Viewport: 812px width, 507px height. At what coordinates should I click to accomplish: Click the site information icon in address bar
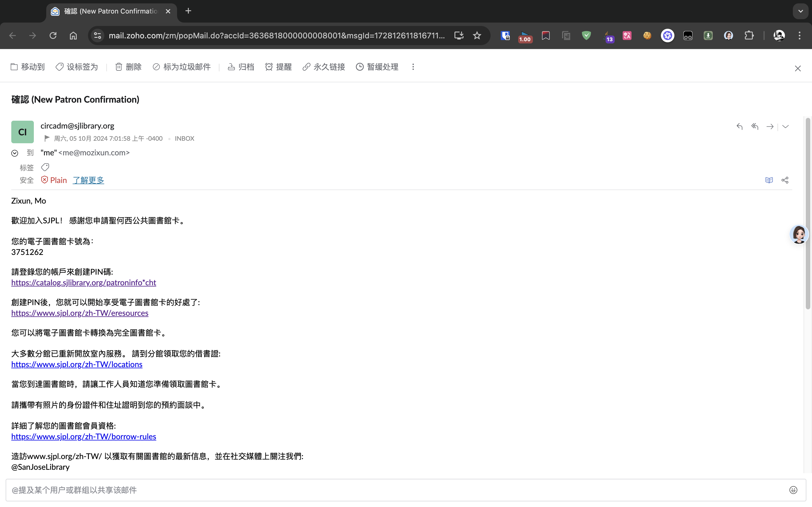[x=98, y=36]
